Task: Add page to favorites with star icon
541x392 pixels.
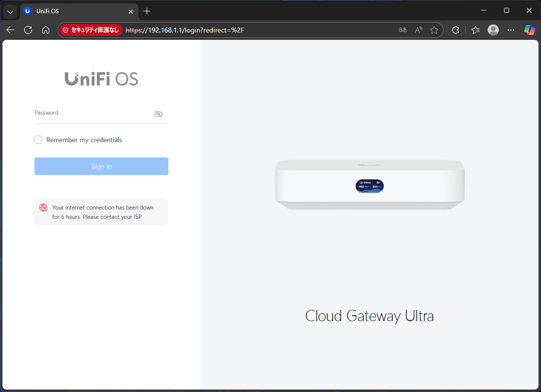Action: pos(434,30)
